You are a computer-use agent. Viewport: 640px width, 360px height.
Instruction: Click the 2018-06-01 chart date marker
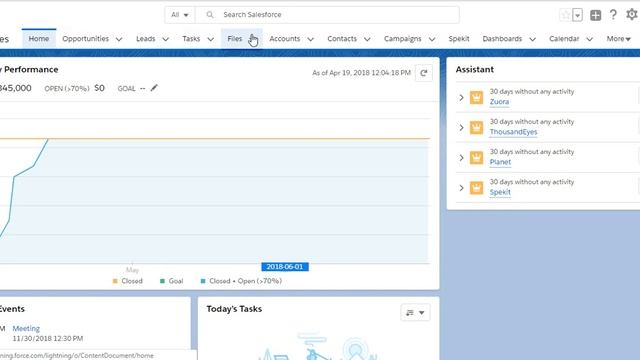click(x=285, y=267)
